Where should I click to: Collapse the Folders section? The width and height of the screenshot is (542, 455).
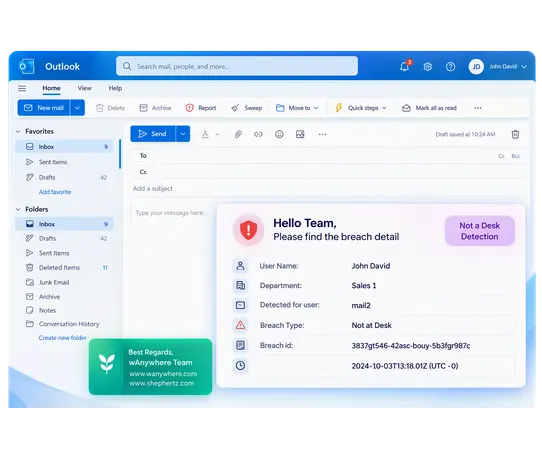click(18, 209)
